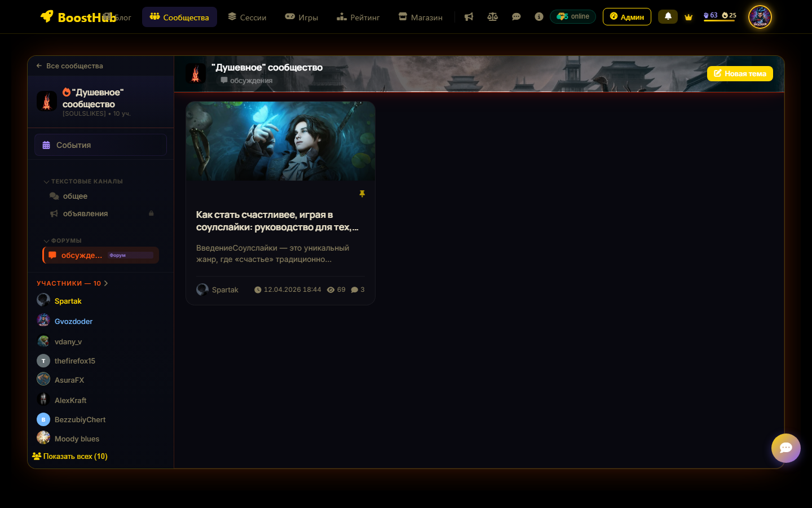The height and width of the screenshot is (508, 812).
Task: Switch to the Рейтинг section
Action: click(358, 17)
